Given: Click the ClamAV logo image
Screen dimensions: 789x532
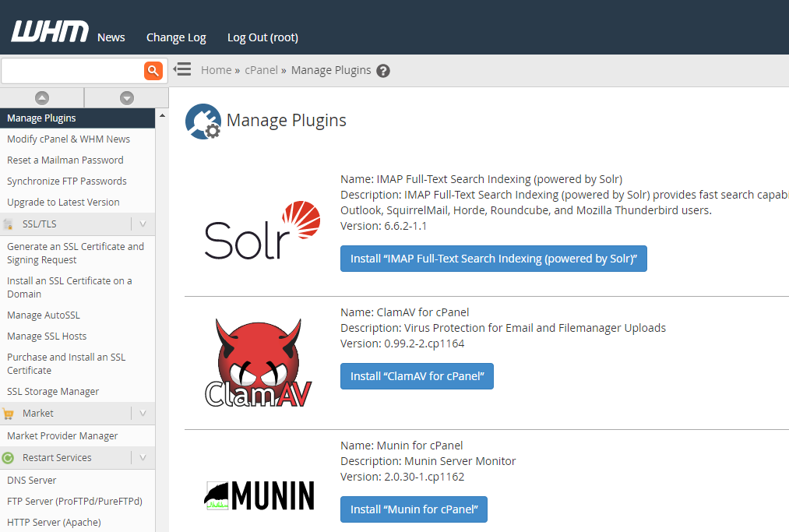Looking at the screenshot, I should click(258, 363).
